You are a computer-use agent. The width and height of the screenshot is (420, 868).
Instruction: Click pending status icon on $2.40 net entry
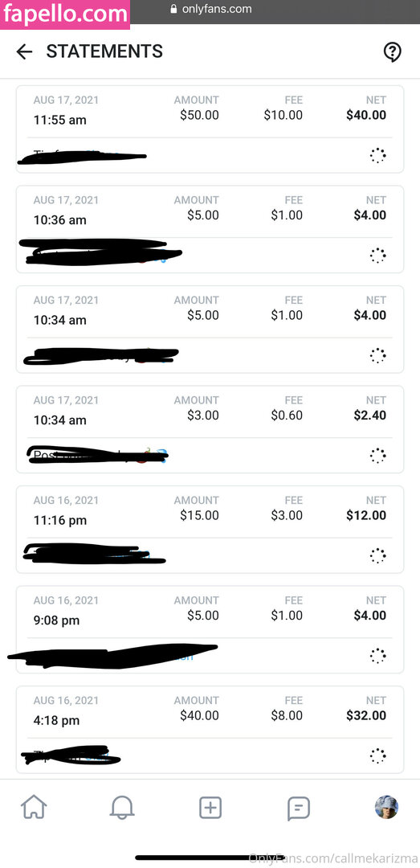(378, 456)
